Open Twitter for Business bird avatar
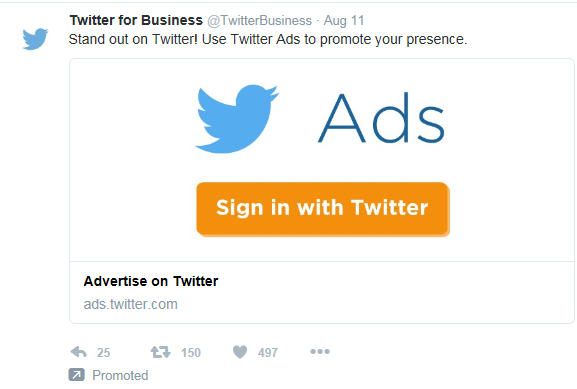The height and width of the screenshot is (389, 577). point(35,38)
